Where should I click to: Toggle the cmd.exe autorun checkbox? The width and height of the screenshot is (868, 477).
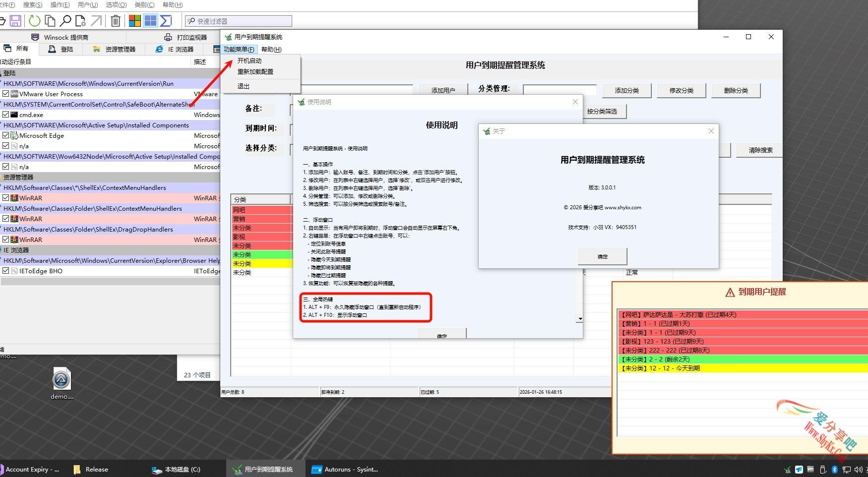click(6, 115)
